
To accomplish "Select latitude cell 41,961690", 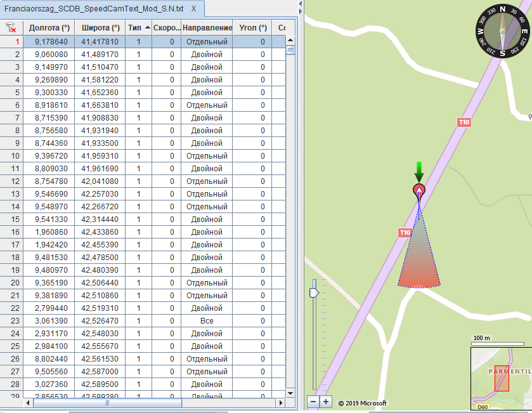I will [100, 169].
